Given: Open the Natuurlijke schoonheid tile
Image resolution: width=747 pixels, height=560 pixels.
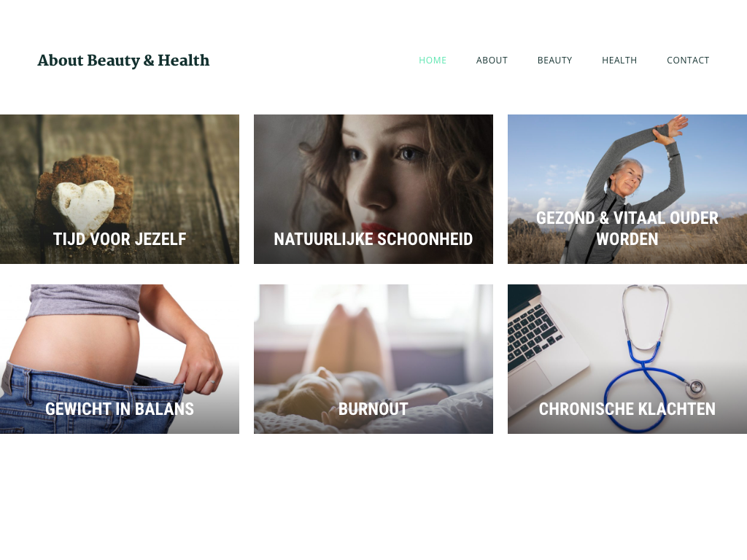Looking at the screenshot, I should point(373,189).
